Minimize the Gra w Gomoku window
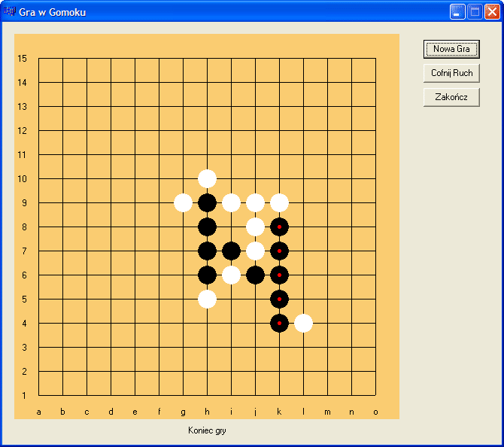Screen dimensions: 504x447 tap(457, 11)
